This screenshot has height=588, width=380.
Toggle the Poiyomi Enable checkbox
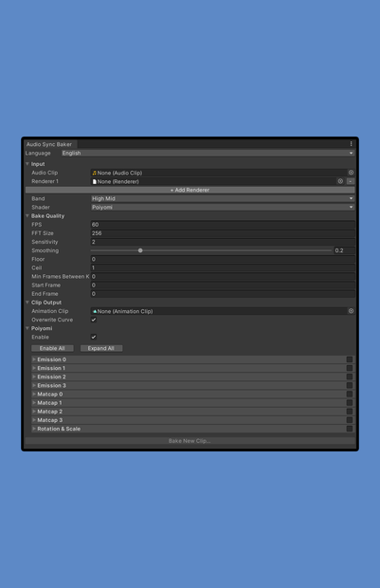coord(94,337)
